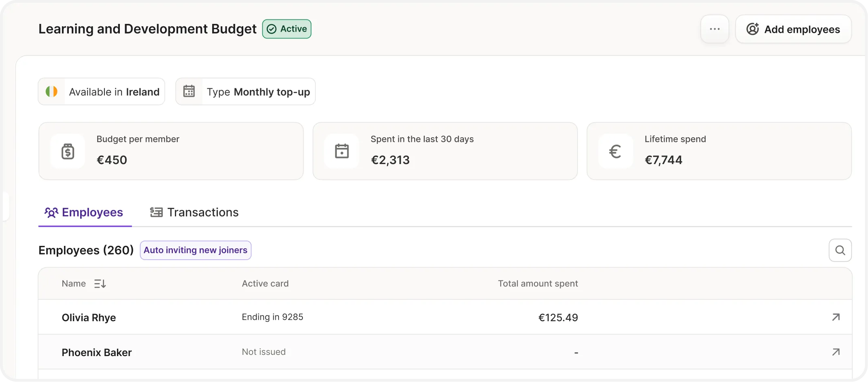The height and width of the screenshot is (382, 868).
Task: Open Phoenix Baker's details arrow icon
Action: [836, 352]
